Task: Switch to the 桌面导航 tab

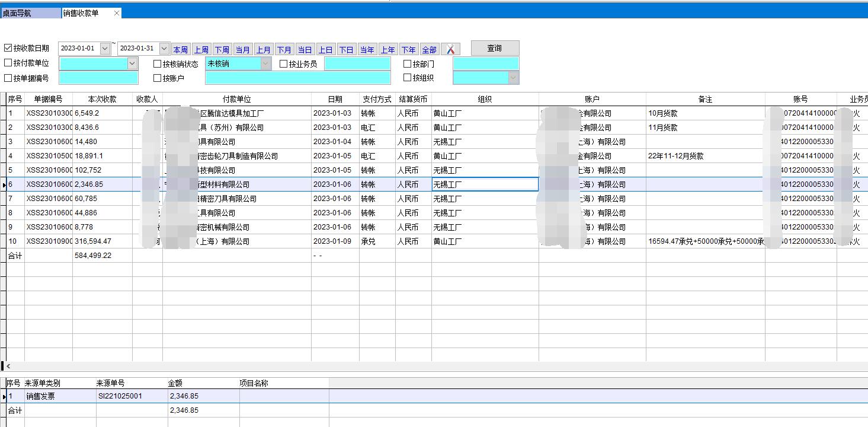Action: [30, 13]
